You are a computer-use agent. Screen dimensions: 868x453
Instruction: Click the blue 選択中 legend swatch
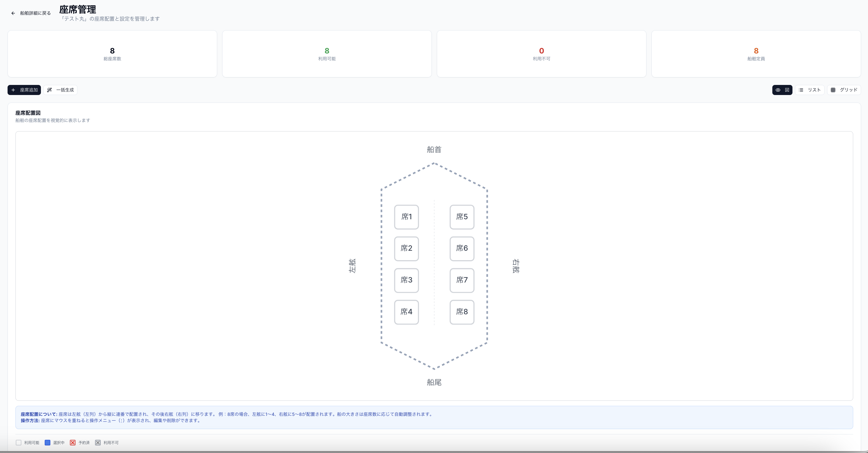point(48,443)
